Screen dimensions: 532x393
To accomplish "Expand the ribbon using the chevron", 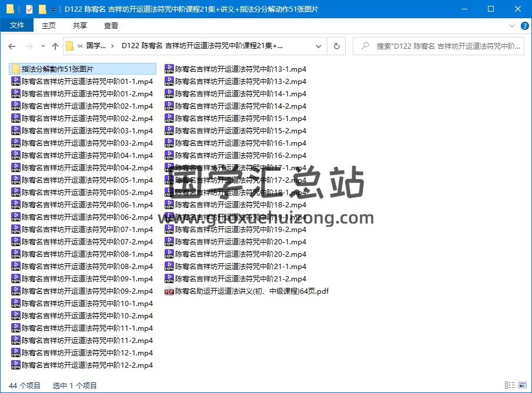I will coord(511,26).
